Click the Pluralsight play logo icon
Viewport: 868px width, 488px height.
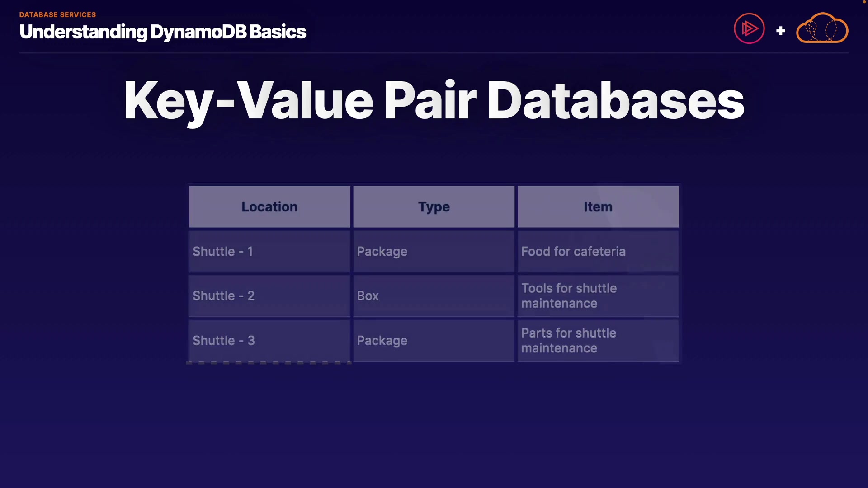coord(749,28)
